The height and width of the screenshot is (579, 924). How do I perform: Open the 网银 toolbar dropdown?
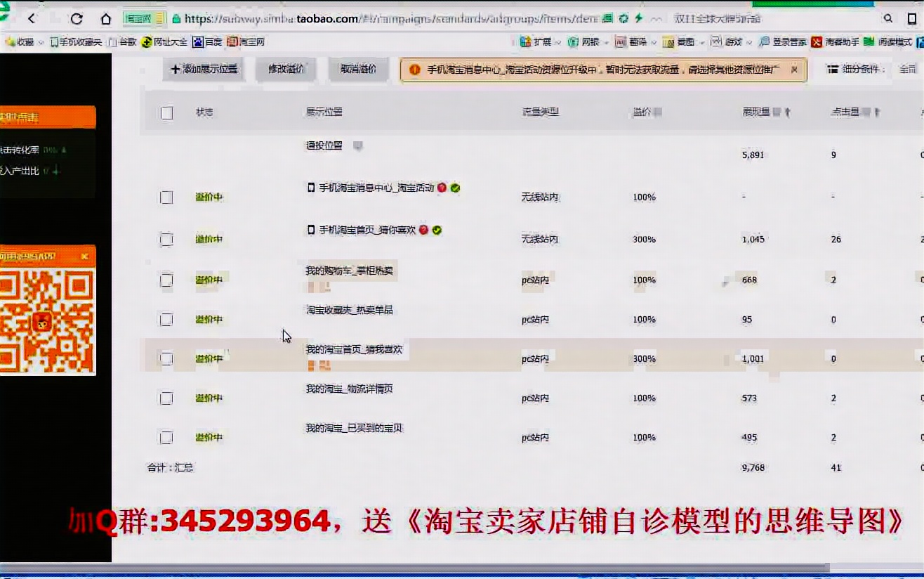[588, 42]
